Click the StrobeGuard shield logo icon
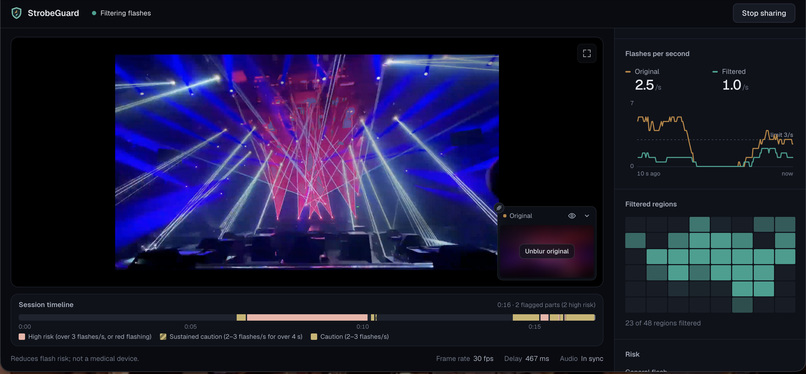806x374 pixels. pyautogui.click(x=16, y=13)
